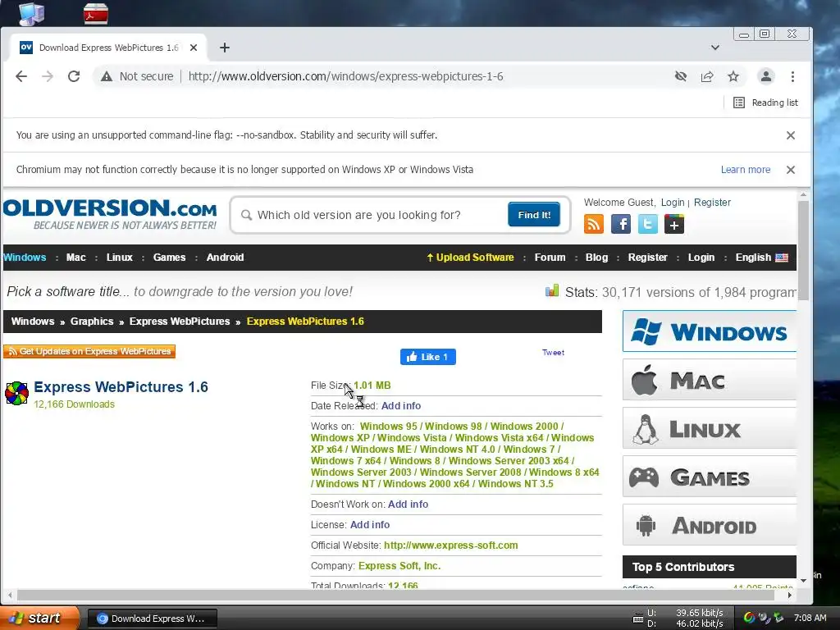Open the Reading list
The height and width of the screenshot is (630, 840).
[x=765, y=103]
